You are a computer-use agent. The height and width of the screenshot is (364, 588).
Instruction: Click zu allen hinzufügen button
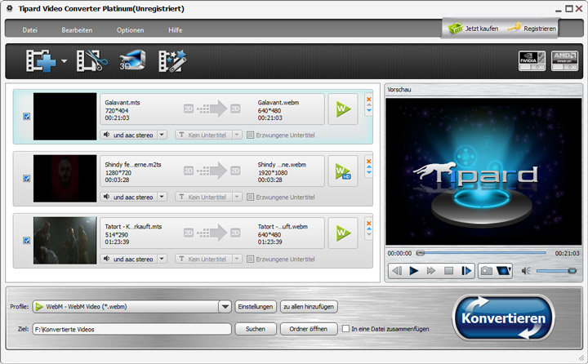(x=309, y=307)
